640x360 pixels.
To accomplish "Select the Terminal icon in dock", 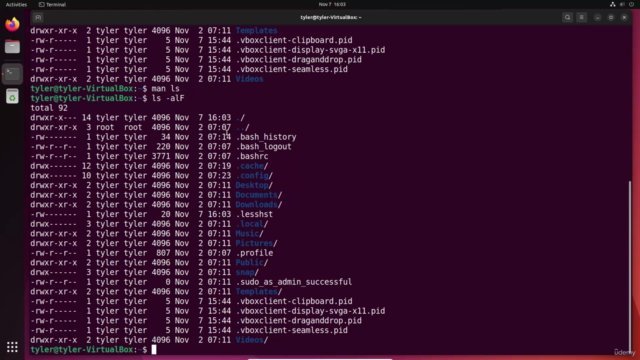I will (x=12, y=73).
